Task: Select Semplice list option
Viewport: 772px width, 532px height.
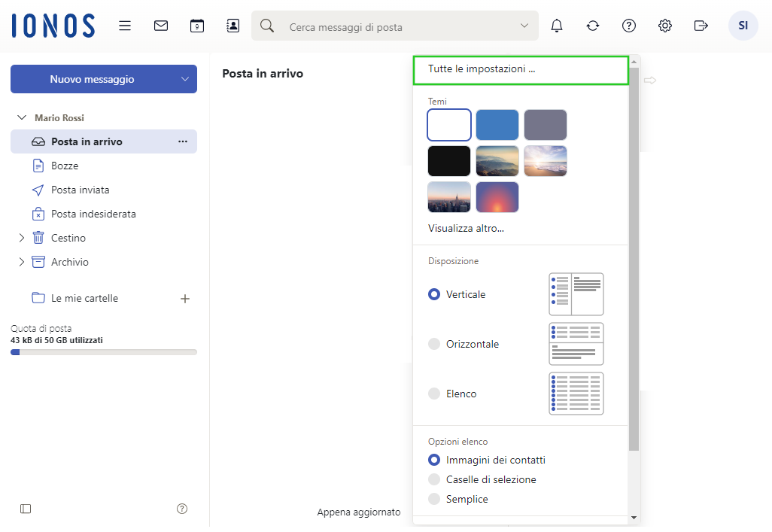Action: tap(433, 499)
